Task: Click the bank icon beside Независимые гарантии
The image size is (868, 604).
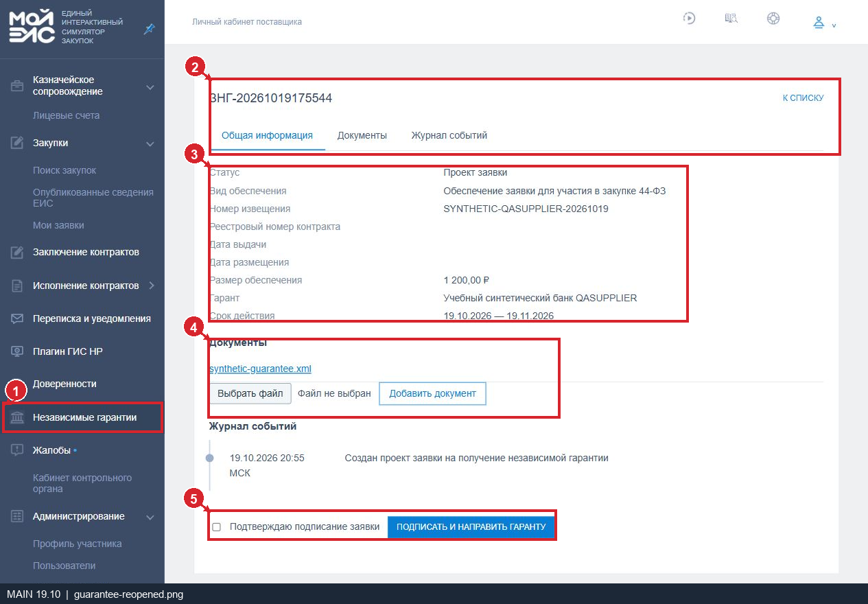Action: coord(17,417)
